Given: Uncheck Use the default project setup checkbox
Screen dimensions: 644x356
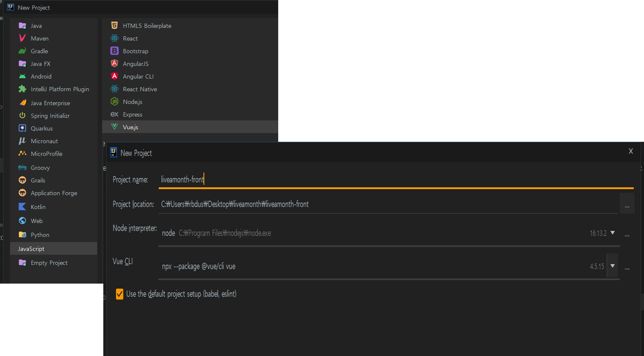Looking at the screenshot, I should [x=120, y=294].
